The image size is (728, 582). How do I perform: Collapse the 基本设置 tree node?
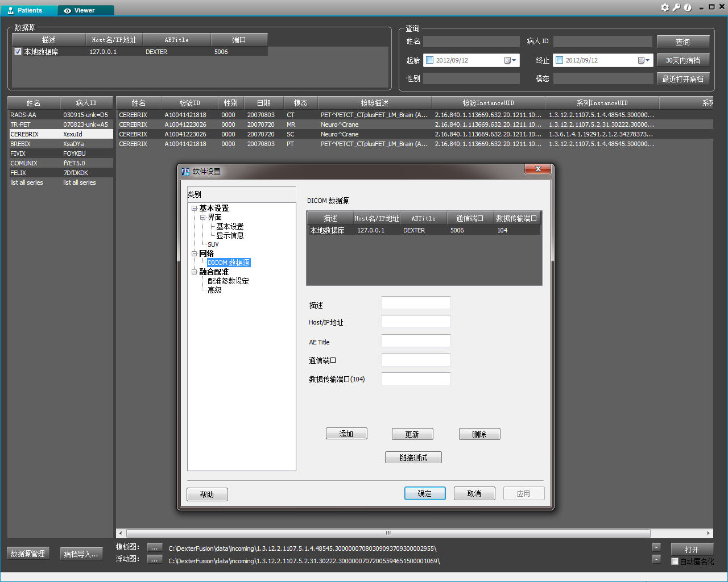pyautogui.click(x=195, y=209)
